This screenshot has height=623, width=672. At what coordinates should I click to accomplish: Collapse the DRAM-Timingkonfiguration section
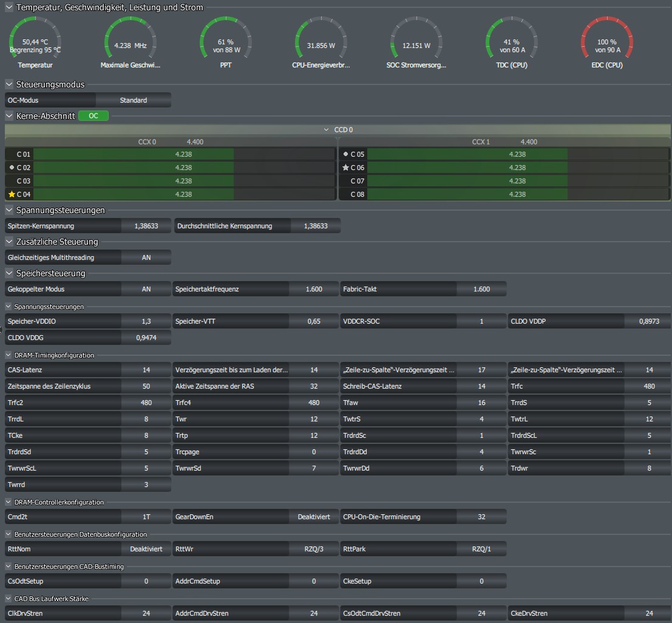[x=8, y=355]
